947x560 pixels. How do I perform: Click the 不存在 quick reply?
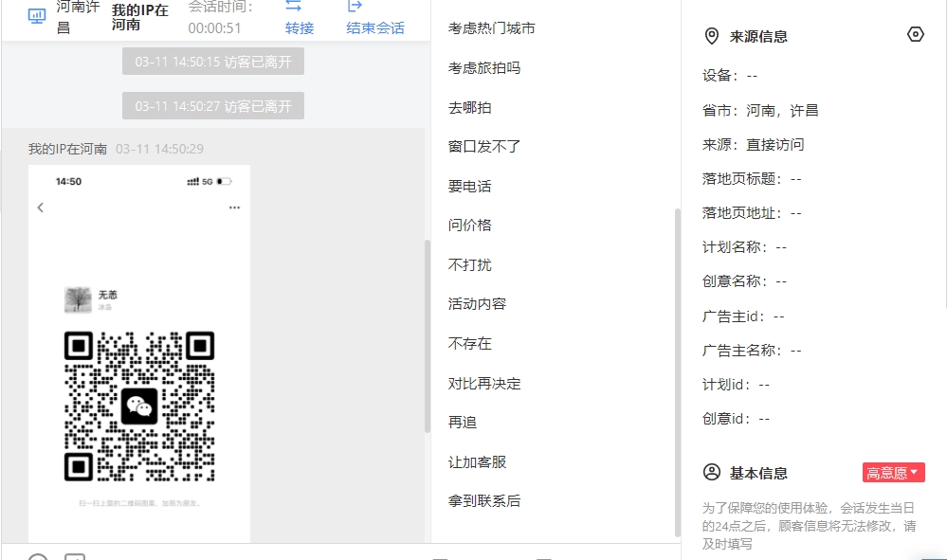[470, 343]
